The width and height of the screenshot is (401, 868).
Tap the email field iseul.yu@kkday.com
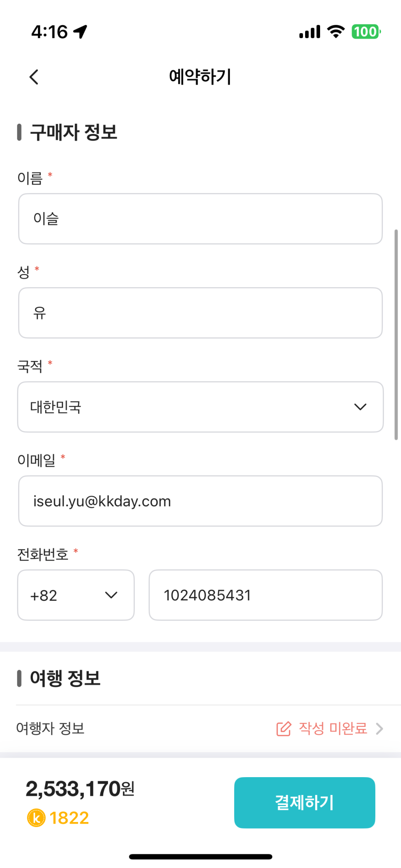point(200,501)
